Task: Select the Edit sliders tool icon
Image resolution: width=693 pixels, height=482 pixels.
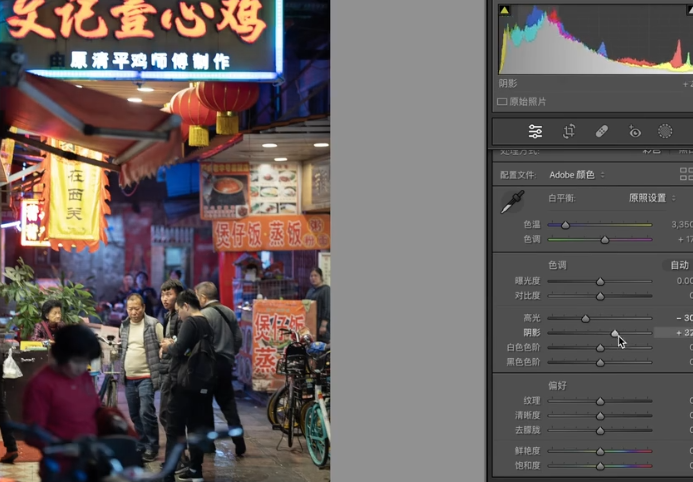Action: tap(535, 131)
